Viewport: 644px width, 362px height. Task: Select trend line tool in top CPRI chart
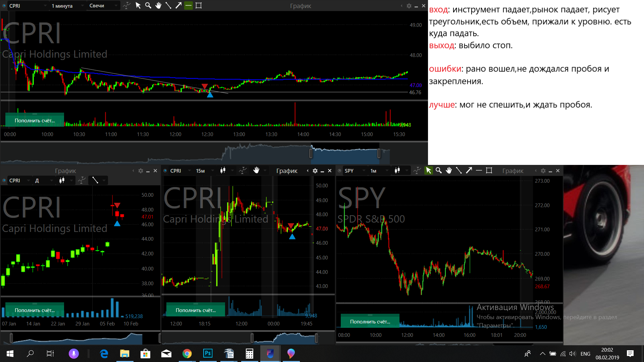click(x=168, y=6)
